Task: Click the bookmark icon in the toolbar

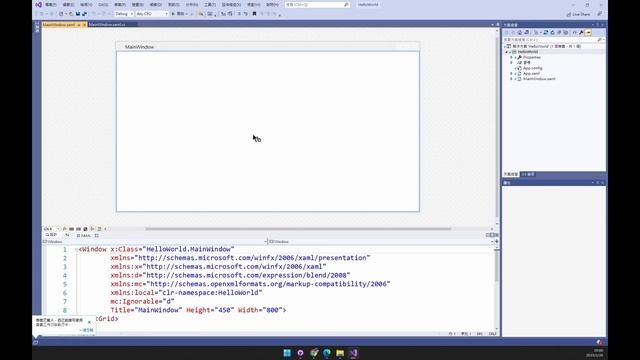Action: pos(254,14)
